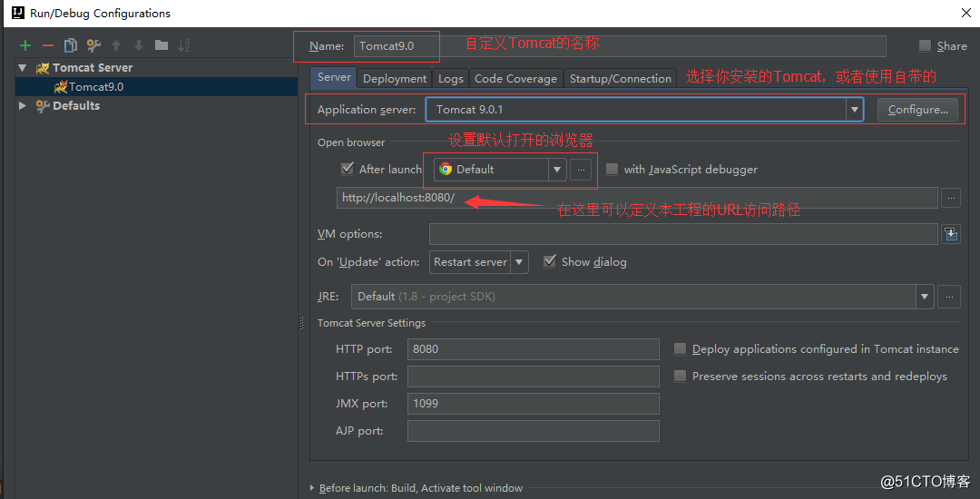Select the Tomcat9.0 configuration in the tree
Screen dimensions: 980x499
156,87
